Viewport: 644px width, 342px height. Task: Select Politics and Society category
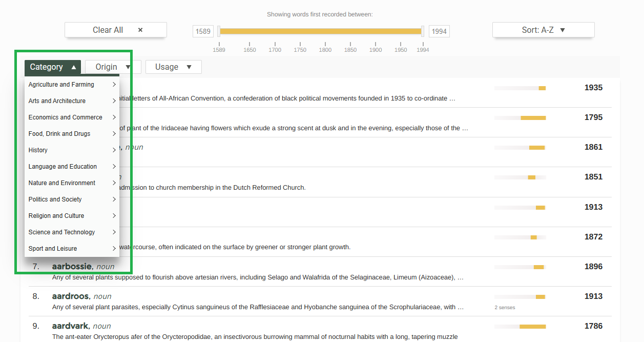coord(55,199)
